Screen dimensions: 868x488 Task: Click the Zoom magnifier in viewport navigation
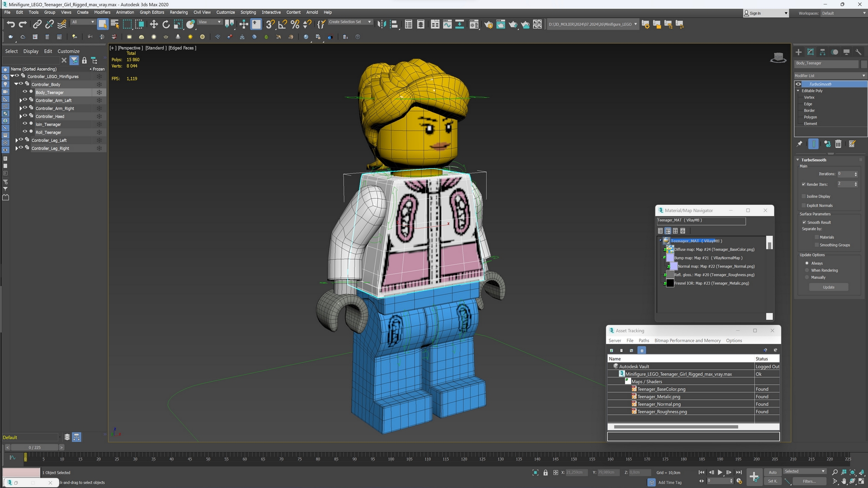(835, 472)
